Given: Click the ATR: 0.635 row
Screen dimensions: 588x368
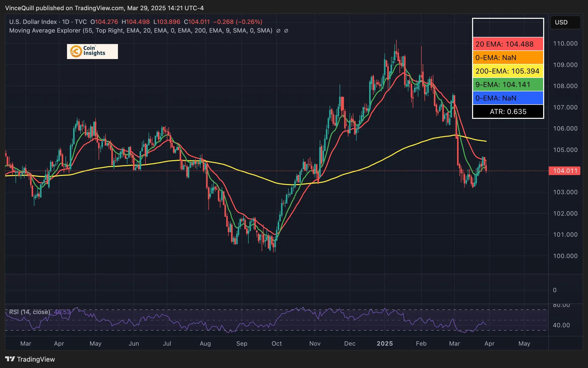Looking at the screenshot, I should click(x=508, y=111).
